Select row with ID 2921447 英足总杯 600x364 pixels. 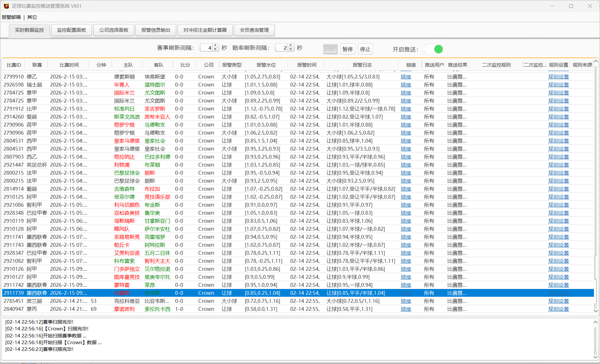(x=298, y=165)
